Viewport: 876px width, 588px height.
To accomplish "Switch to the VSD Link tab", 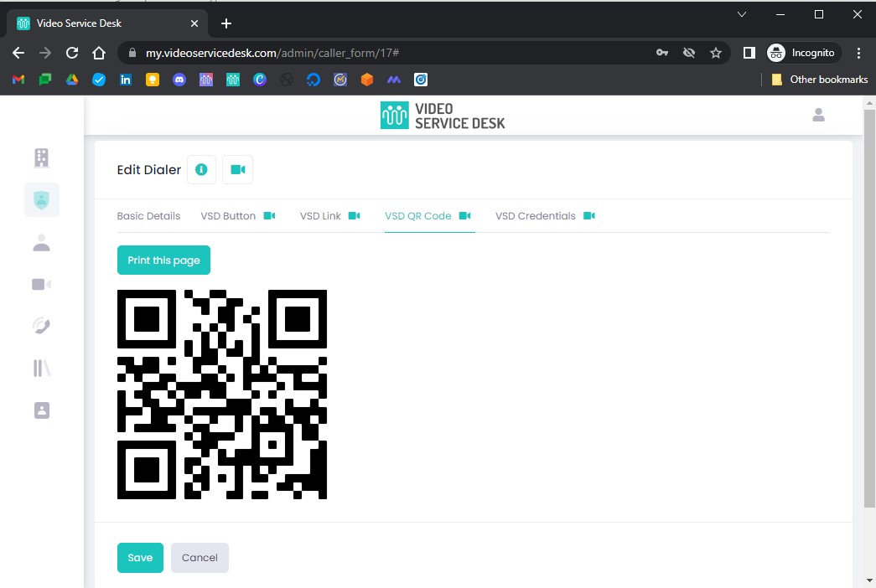I will 320,216.
